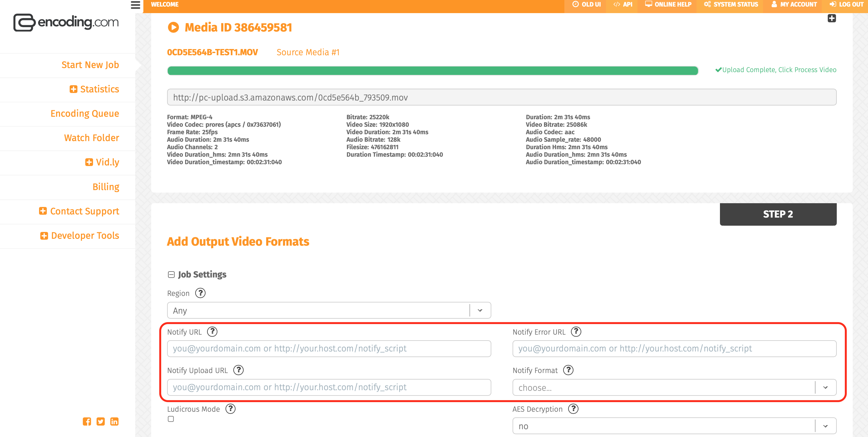This screenshot has width=868, height=437.
Task: Click the 'Bitrate: 25220k' text
Action: point(368,117)
